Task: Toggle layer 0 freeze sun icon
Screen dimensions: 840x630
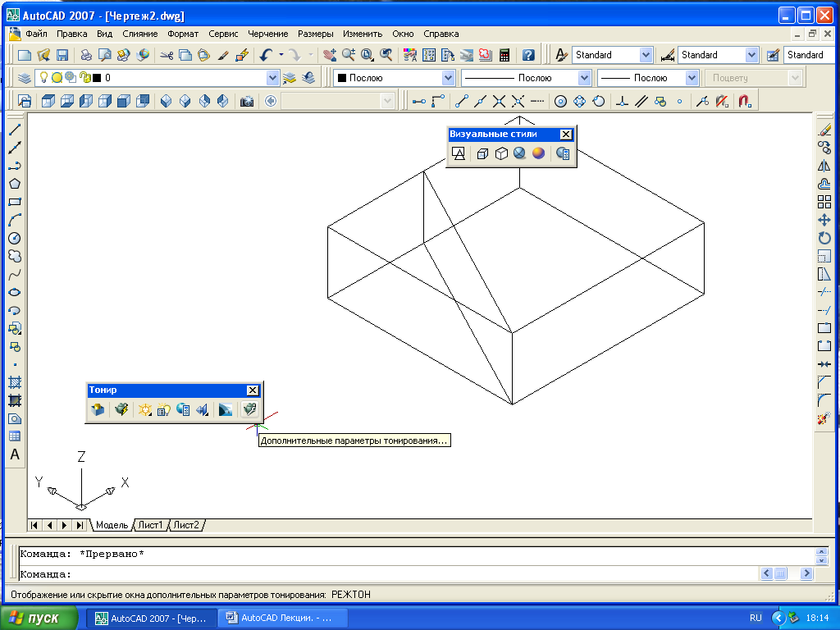Action: (57, 78)
